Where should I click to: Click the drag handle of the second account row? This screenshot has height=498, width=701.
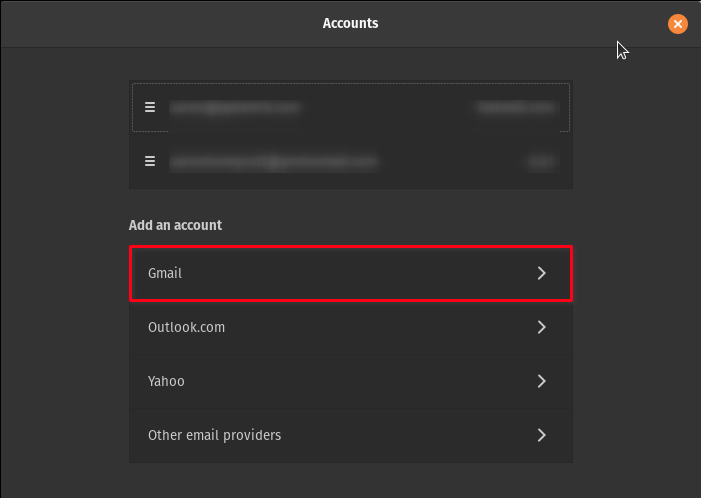point(150,161)
